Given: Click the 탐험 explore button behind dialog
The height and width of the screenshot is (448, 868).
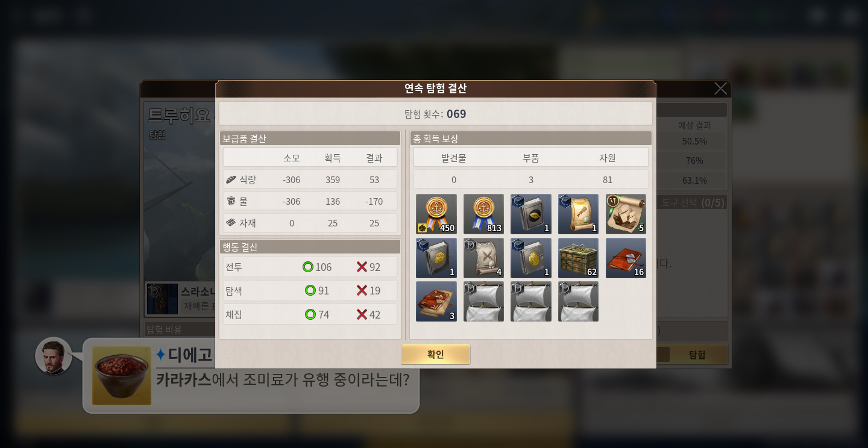Looking at the screenshot, I should (x=697, y=355).
